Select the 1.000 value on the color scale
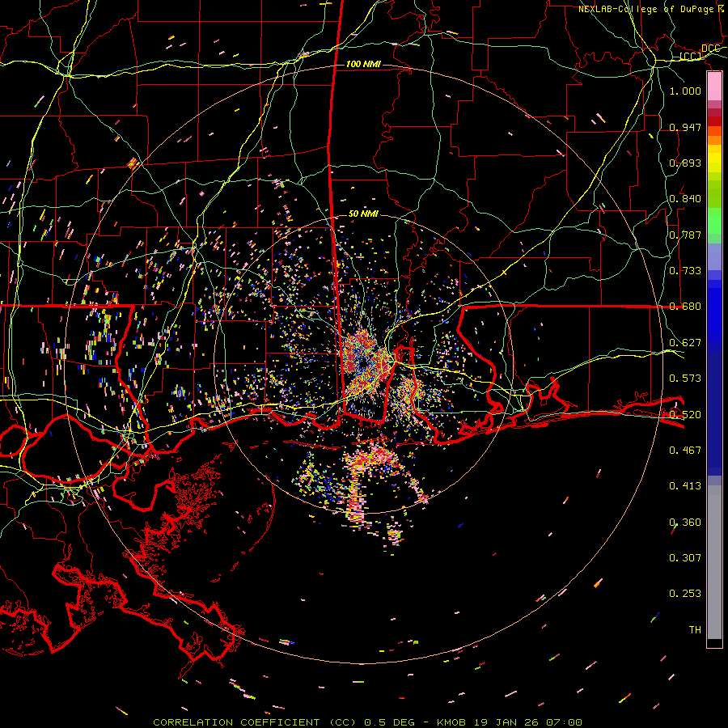Image resolution: width=728 pixels, height=728 pixels. 685,91
